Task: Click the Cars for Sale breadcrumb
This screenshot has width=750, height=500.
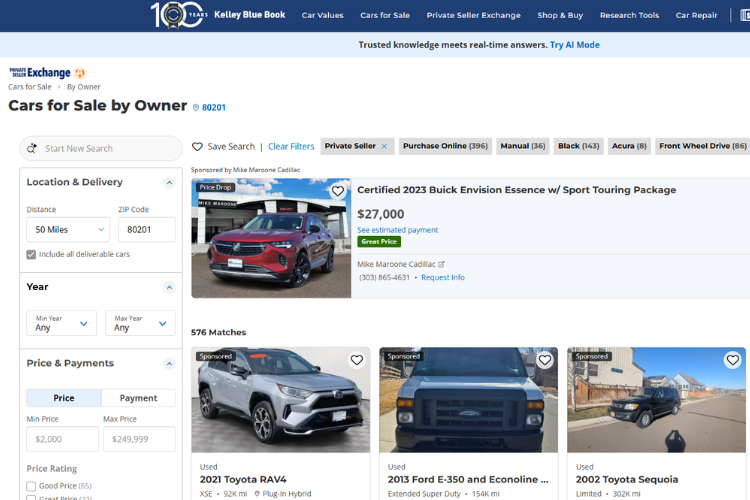Action: click(x=30, y=87)
